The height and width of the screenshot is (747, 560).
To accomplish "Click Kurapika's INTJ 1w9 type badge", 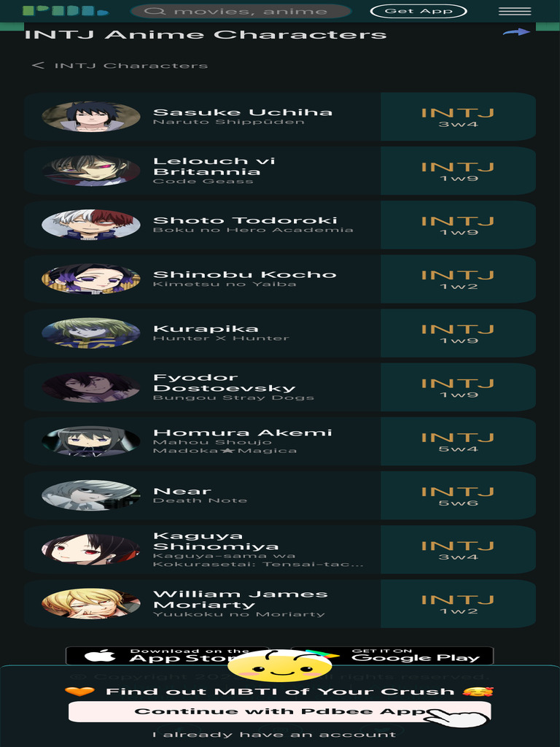I will point(458,333).
